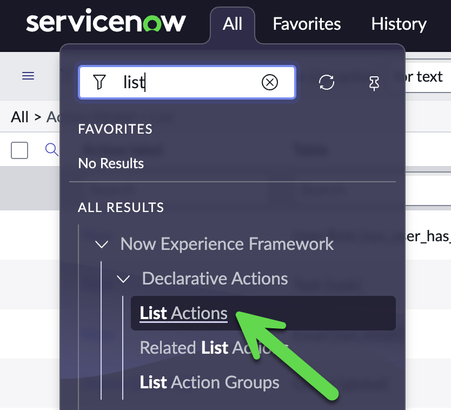Image resolution: width=451 pixels, height=410 pixels.
Task: Open the History tab
Action: coord(399,24)
